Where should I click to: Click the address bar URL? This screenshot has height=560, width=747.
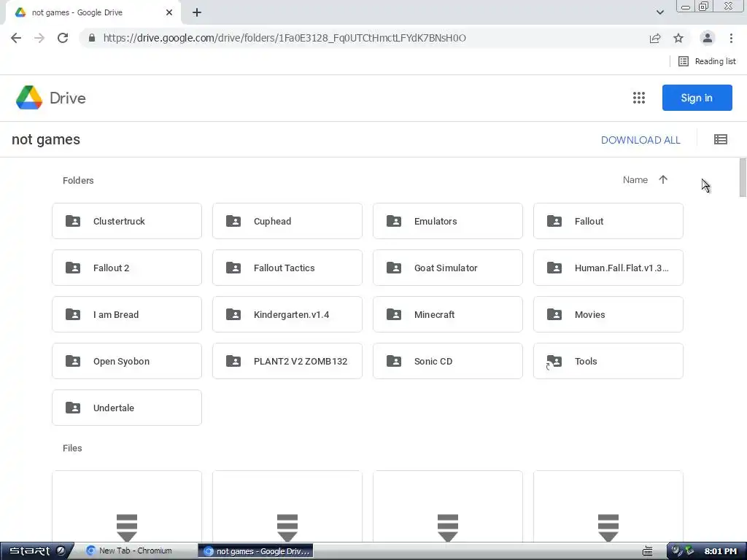(285, 38)
